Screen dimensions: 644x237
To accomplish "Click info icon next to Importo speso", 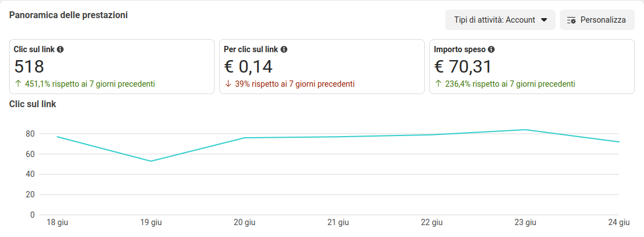I will click(491, 49).
